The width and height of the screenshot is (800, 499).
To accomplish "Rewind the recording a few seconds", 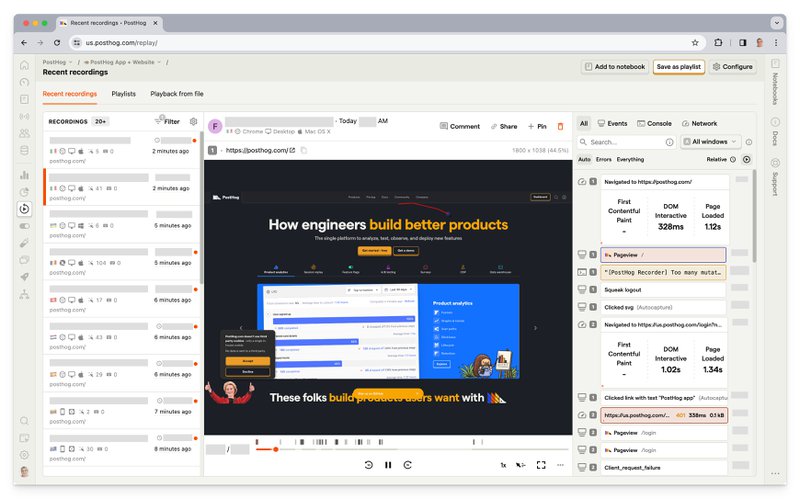I will pos(368,465).
